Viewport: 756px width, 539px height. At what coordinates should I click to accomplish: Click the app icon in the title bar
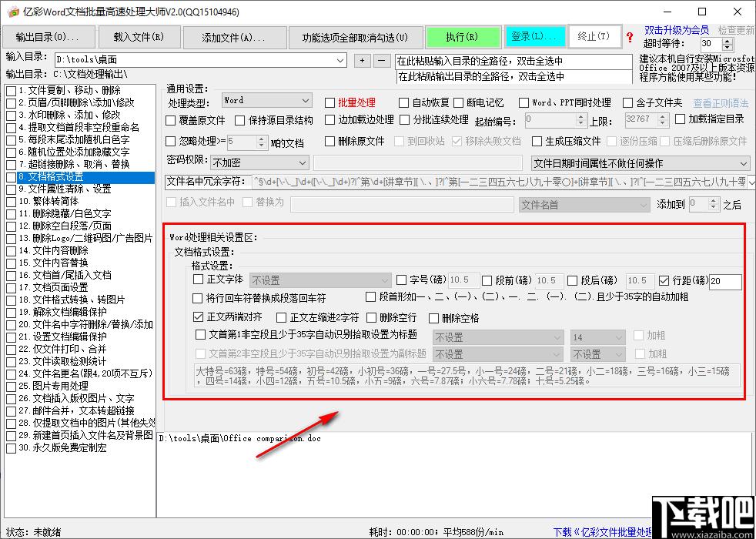coord(14,12)
